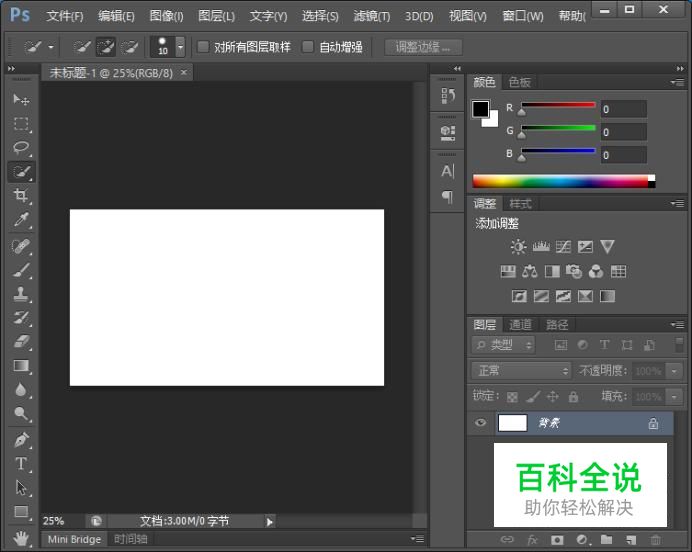Open the Mini Bridge panel tab

[x=75, y=539]
